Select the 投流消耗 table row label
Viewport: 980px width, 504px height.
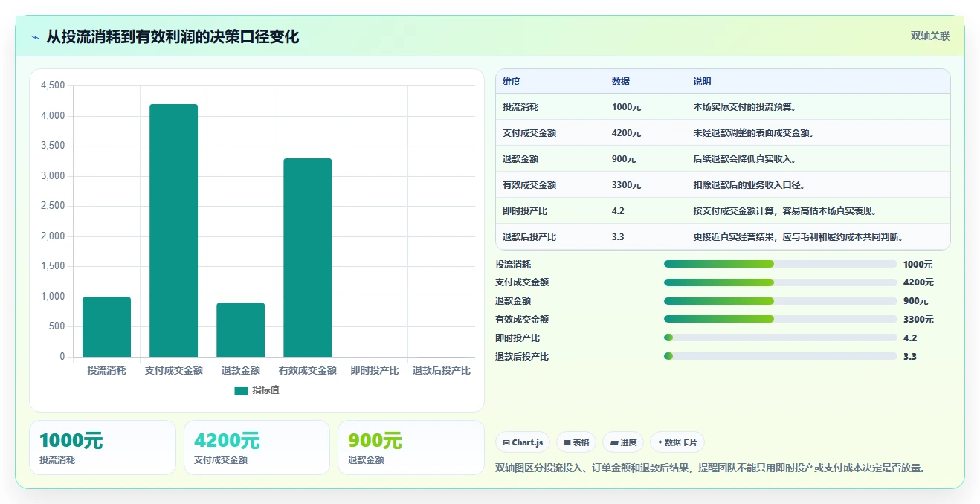point(520,107)
